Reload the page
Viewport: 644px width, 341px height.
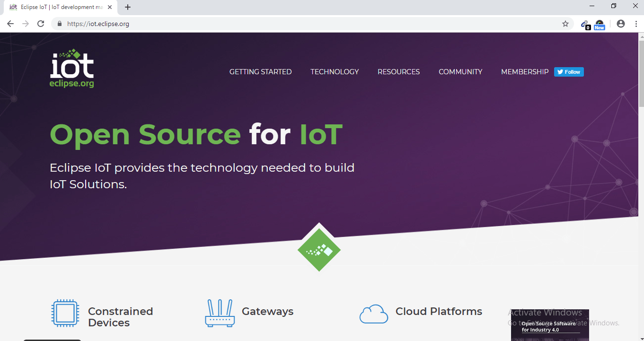41,23
